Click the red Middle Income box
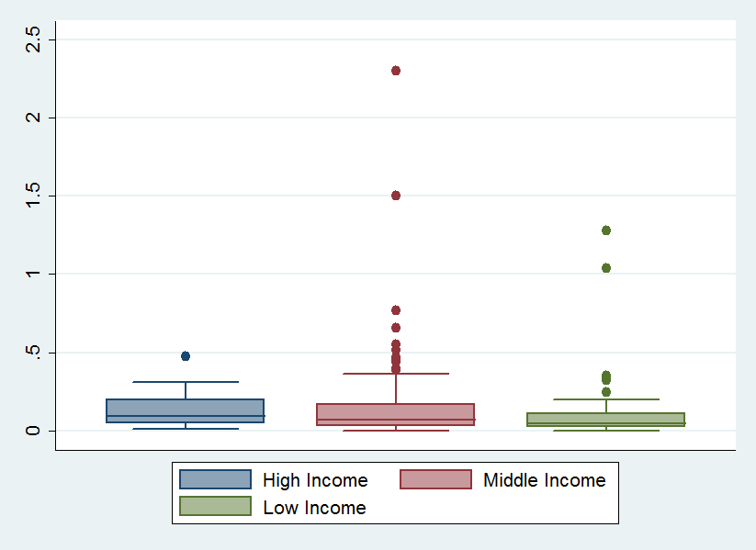This screenshot has width=756, height=550. point(396,413)
